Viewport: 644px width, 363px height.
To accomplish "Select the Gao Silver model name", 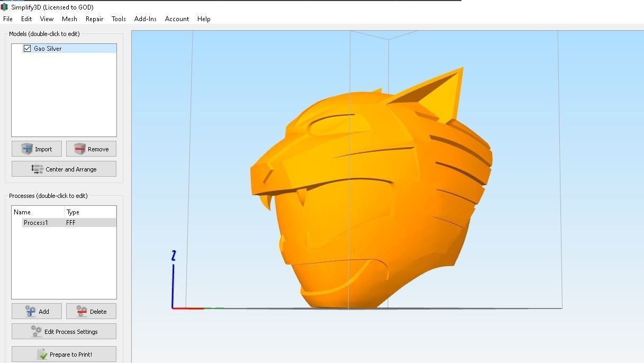I will (x=48, y=48).
